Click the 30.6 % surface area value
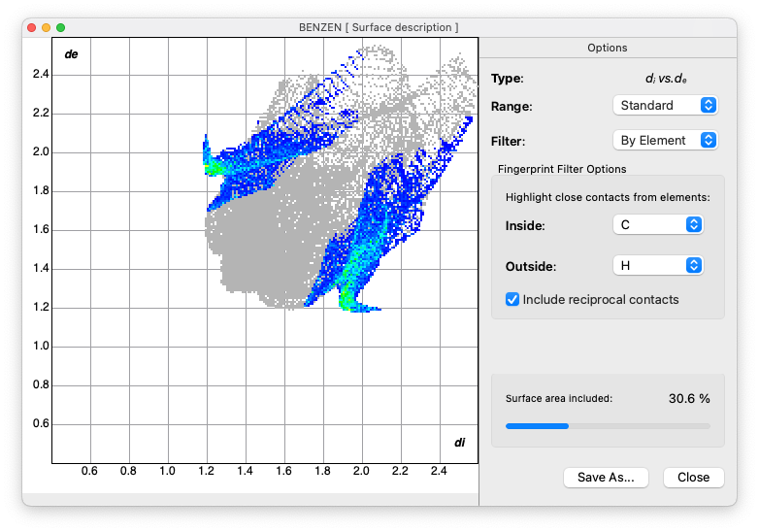The image size is (759, 532). click(x=689, y=398)
